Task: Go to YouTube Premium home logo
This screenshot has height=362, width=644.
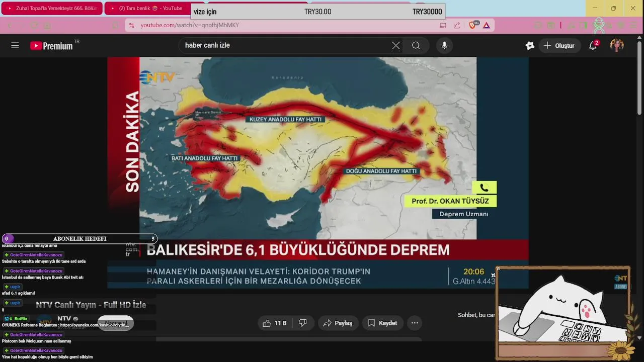Action: coord(51,46)
